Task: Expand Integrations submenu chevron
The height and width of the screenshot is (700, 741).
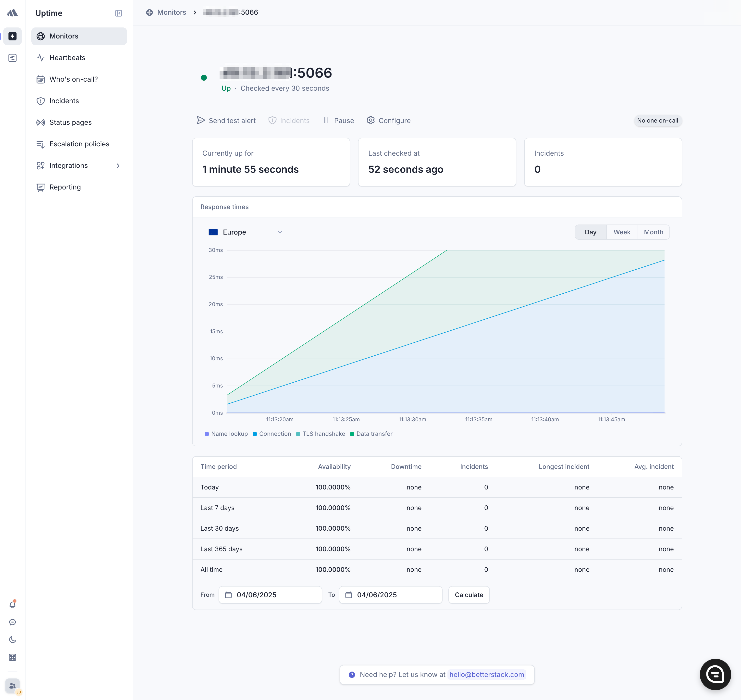Action: click(x=118, y=166)
